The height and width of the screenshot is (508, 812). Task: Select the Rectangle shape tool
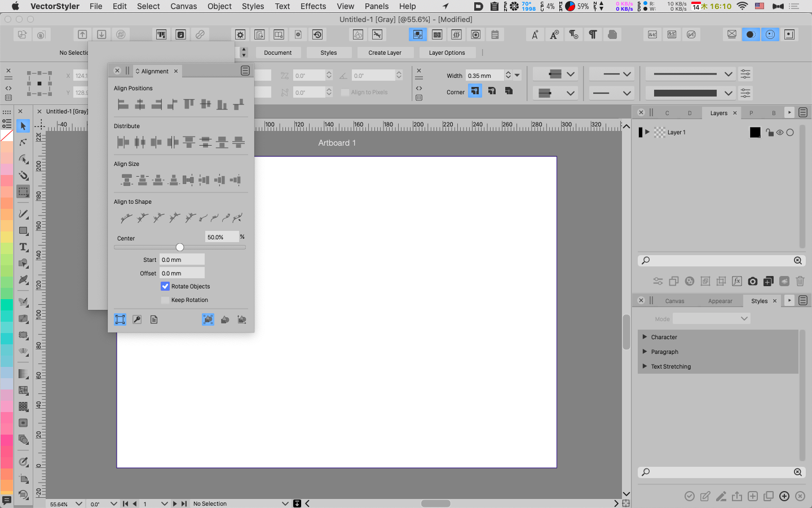coord(23,231)
